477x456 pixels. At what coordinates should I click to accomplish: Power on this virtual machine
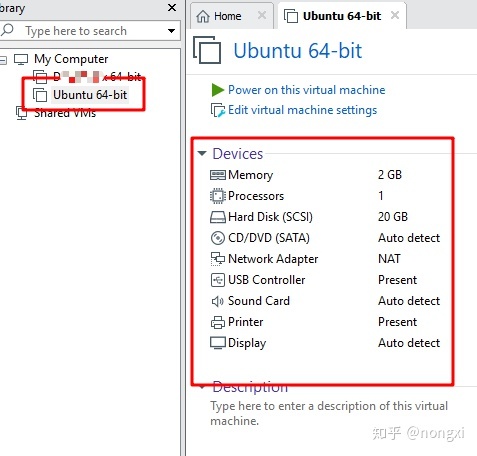[x=307, y=90]
